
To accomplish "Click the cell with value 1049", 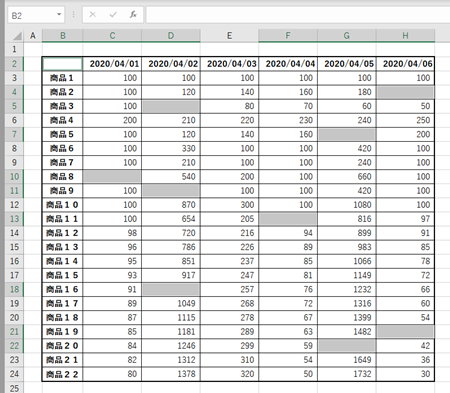I will tap(171, 303).
